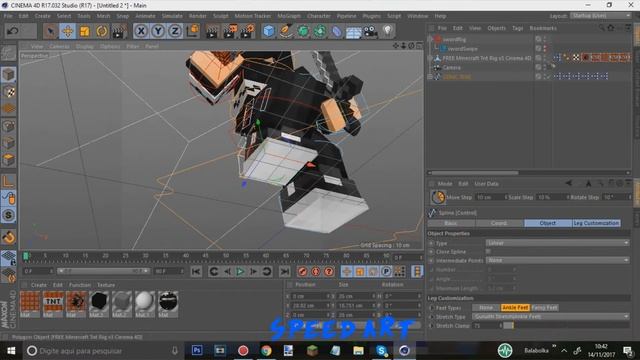This screenshot has height=360, width=640.
Task: Choose None for Feet Types
Action: [x=486, y=307]
